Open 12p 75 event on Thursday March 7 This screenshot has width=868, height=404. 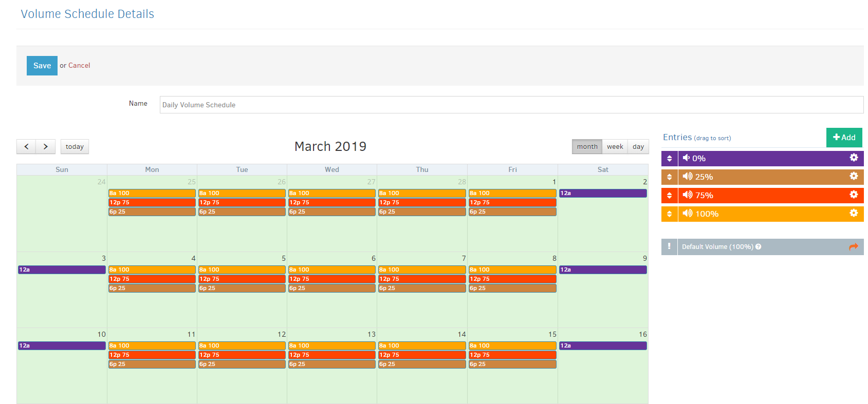click(422, 279)
